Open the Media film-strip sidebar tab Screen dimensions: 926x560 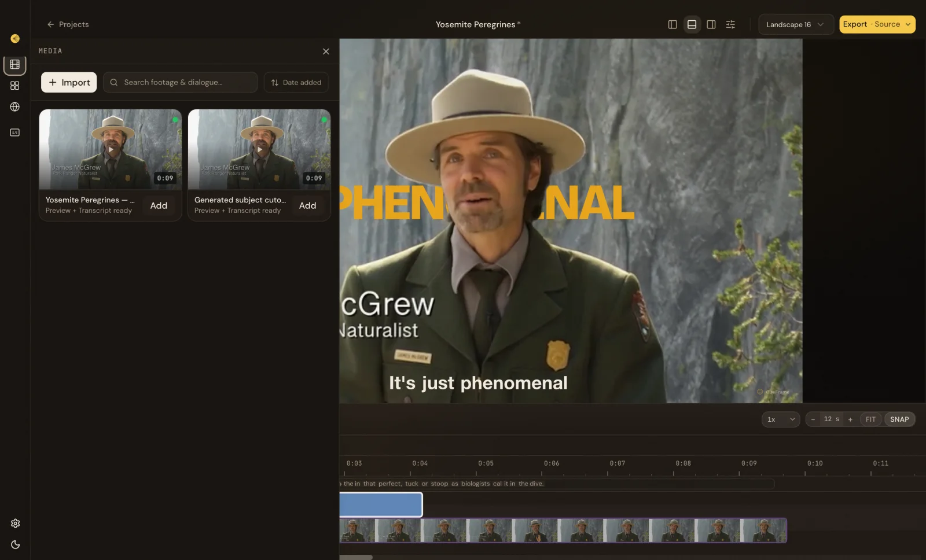[15, 65]
